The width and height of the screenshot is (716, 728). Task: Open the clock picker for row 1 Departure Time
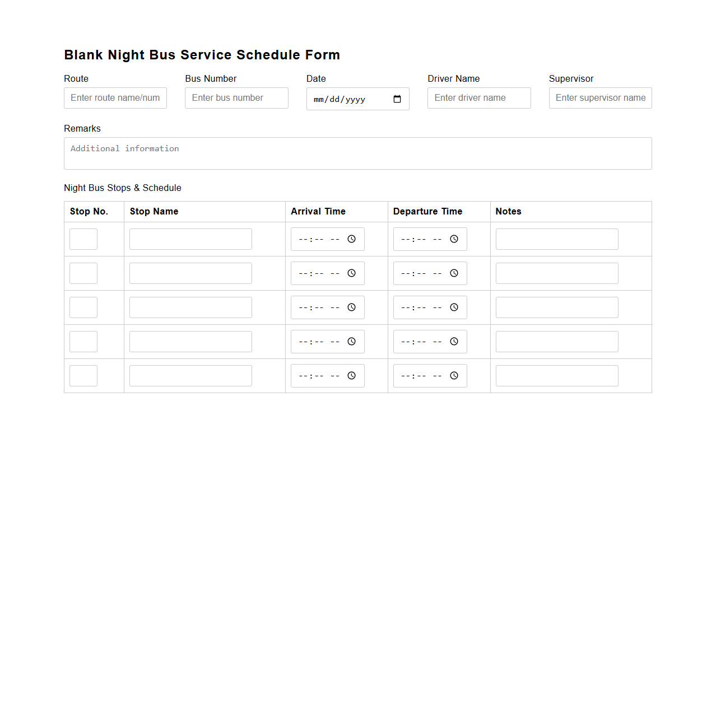pos(454,239)
